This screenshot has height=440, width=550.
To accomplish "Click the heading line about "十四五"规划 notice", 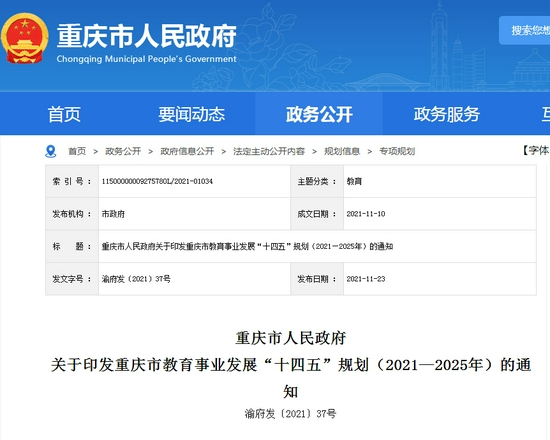I will click(291, 365).
